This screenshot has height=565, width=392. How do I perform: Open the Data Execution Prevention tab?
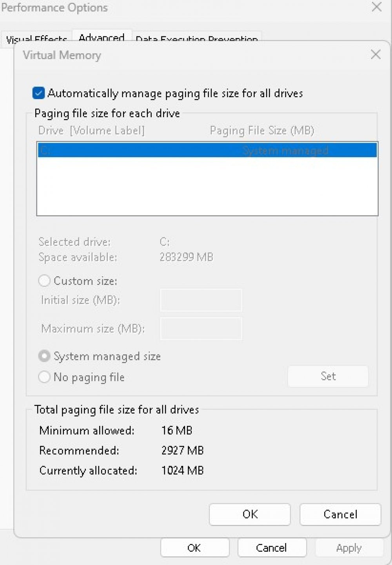click(196, 40)
